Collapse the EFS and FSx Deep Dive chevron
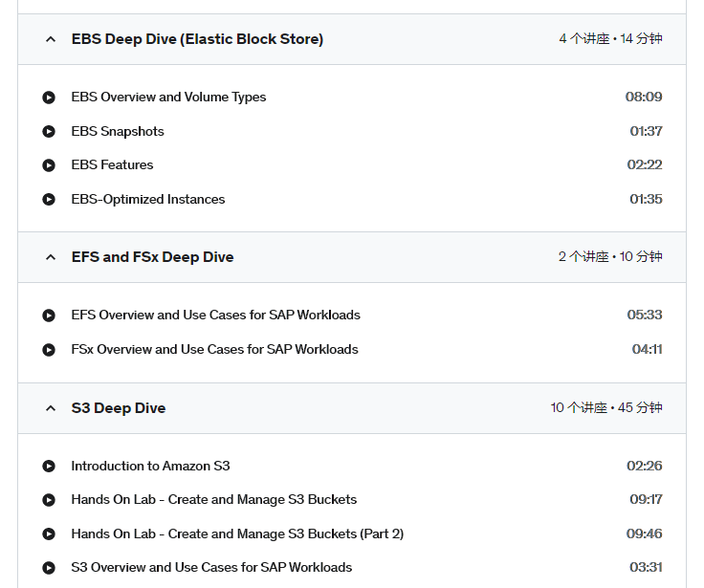This screenshot has height=588, width=704. point(51,257)
